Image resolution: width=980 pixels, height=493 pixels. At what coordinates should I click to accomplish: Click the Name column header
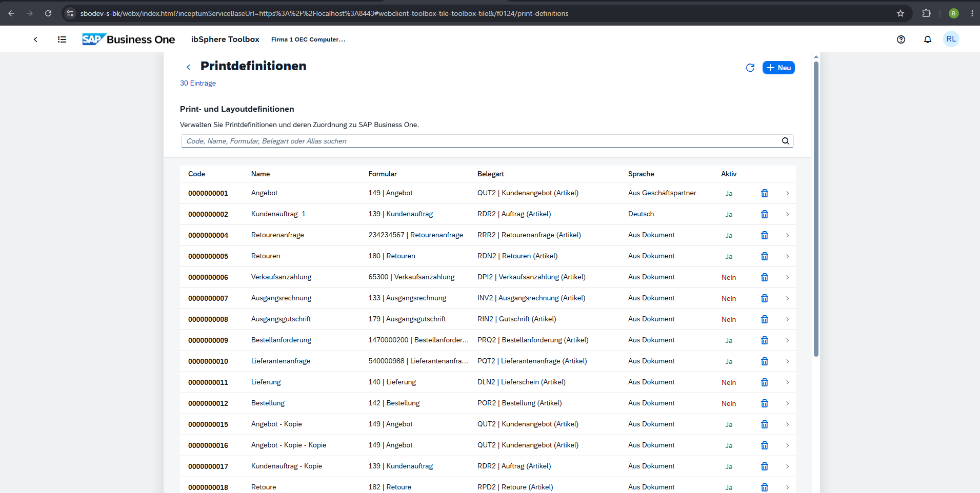click(x=261, y=174)
